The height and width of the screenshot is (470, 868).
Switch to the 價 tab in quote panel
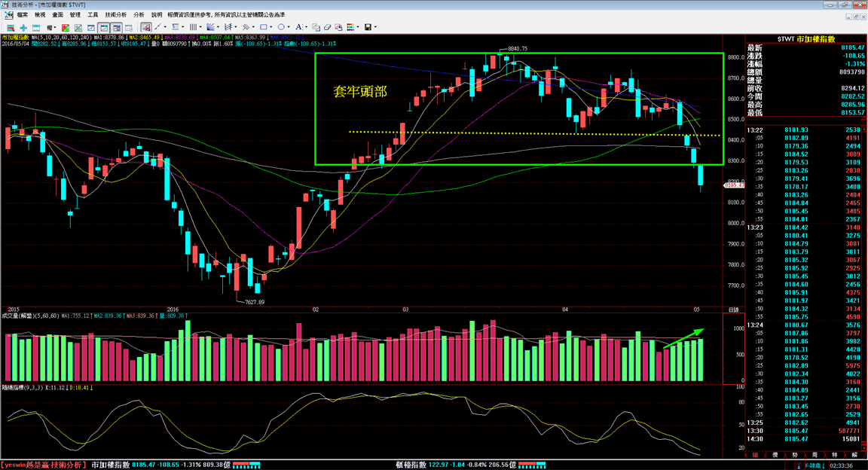pyautogui.click(x=775, y=454)
